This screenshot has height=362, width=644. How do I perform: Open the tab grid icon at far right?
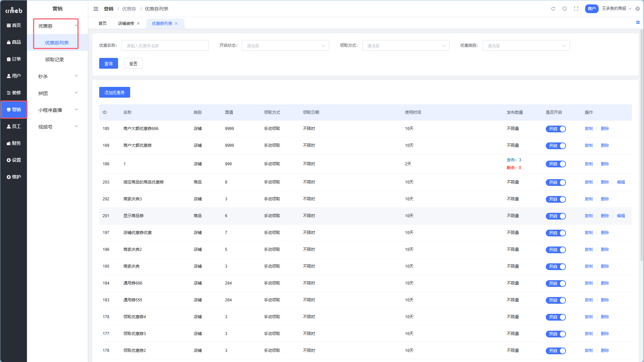pos(638,23)
